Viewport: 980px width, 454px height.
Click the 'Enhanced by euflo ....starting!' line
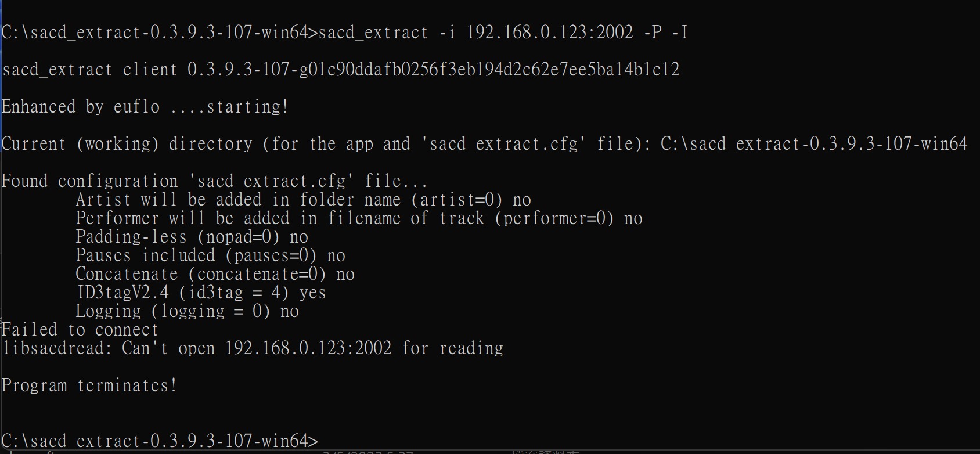pos(145,107)
